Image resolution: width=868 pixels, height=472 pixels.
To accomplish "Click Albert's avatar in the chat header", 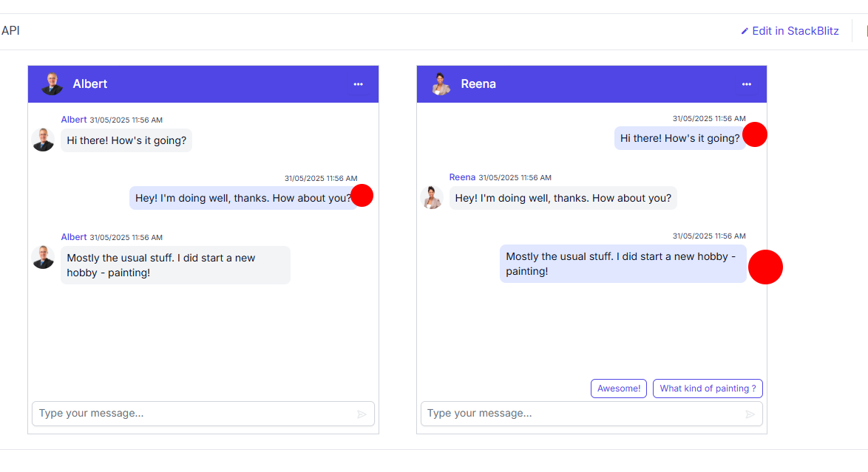I will coord(52,84).
